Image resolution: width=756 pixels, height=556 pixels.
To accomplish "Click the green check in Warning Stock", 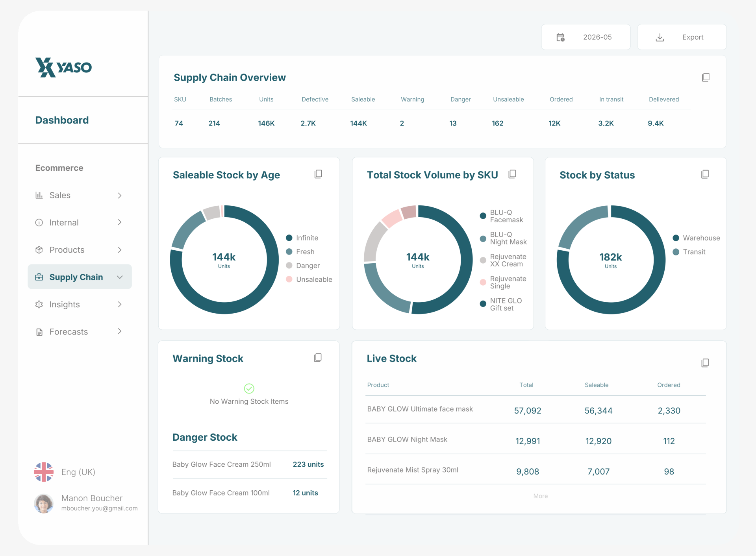I will [x=249, y=389].
